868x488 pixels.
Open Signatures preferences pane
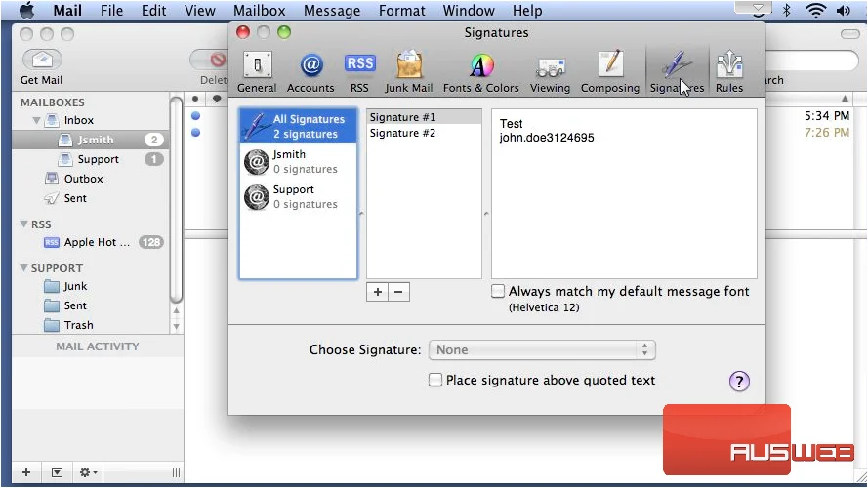[x=677, y=72]
